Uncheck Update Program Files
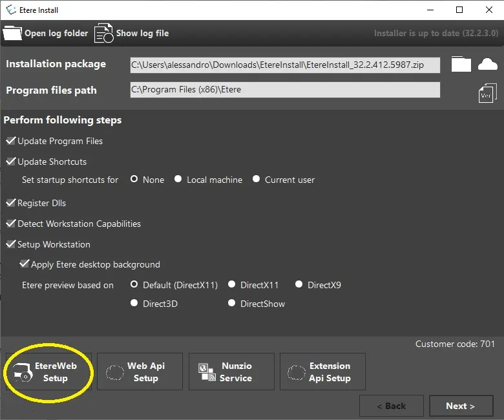Image resolution: width=504 pixels, height=420 pixels. (10, 141)
